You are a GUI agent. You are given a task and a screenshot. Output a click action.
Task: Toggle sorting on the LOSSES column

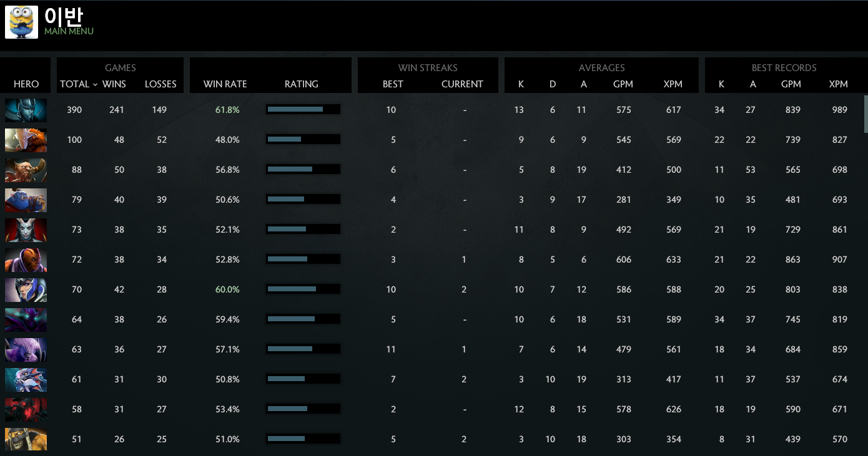[160, 84]
